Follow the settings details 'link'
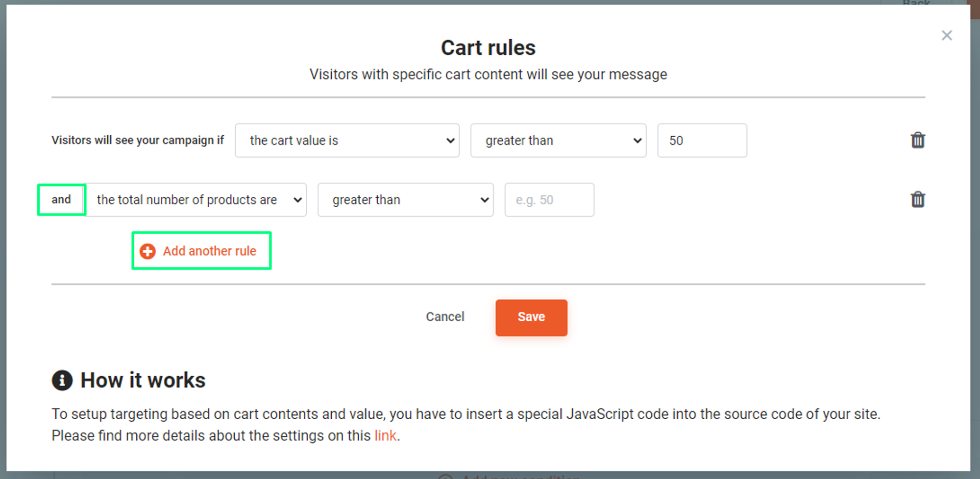Viewport: 980px width, 479px height. (385, 435)
